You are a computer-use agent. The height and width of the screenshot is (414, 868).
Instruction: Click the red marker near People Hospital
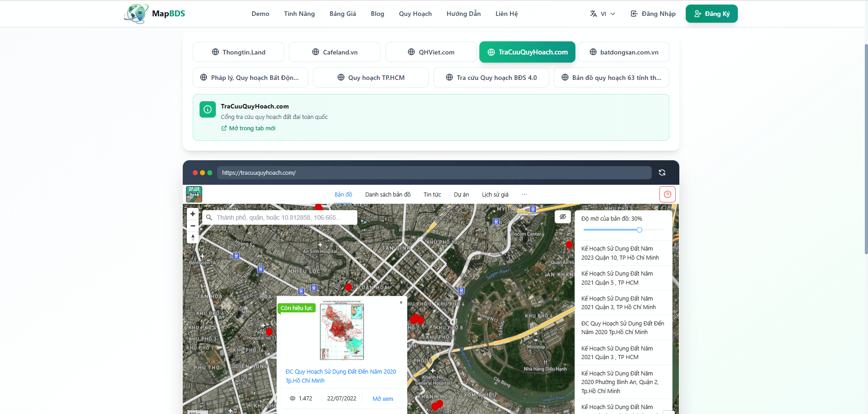(269, 332)
